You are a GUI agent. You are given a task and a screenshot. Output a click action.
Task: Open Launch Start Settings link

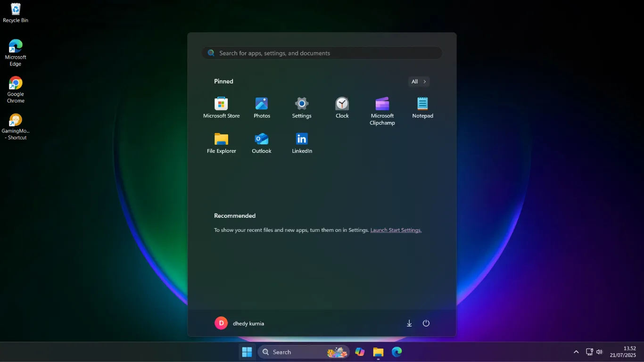pyautogui.click(x=396, y=230)
